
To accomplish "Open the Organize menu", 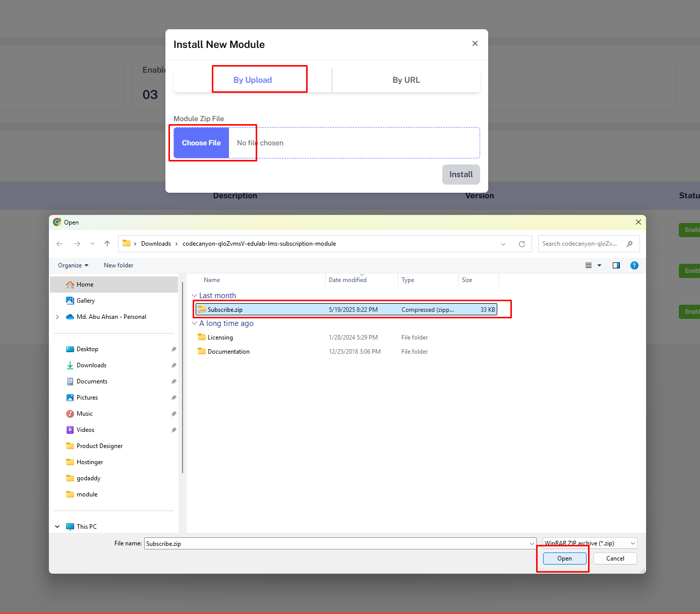I will (72, 265).
